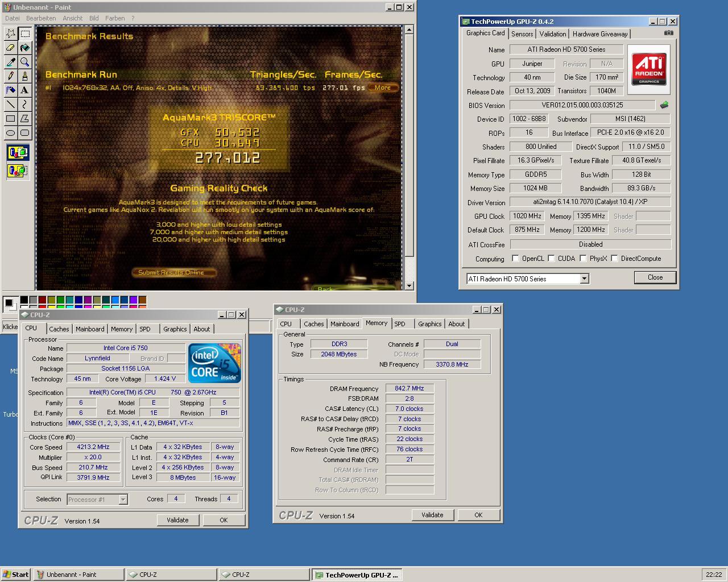Pick the Eraser tool in Paint

[10, 48]
